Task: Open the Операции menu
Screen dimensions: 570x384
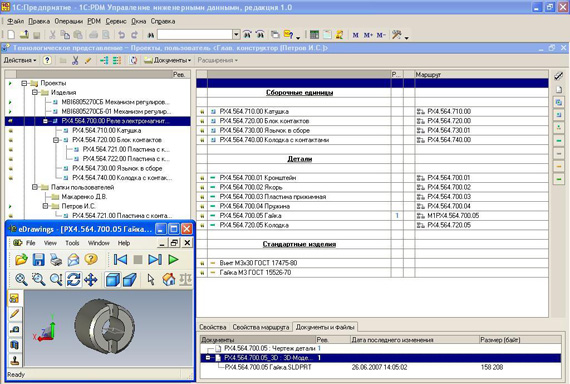Action: tap(69, 21)
